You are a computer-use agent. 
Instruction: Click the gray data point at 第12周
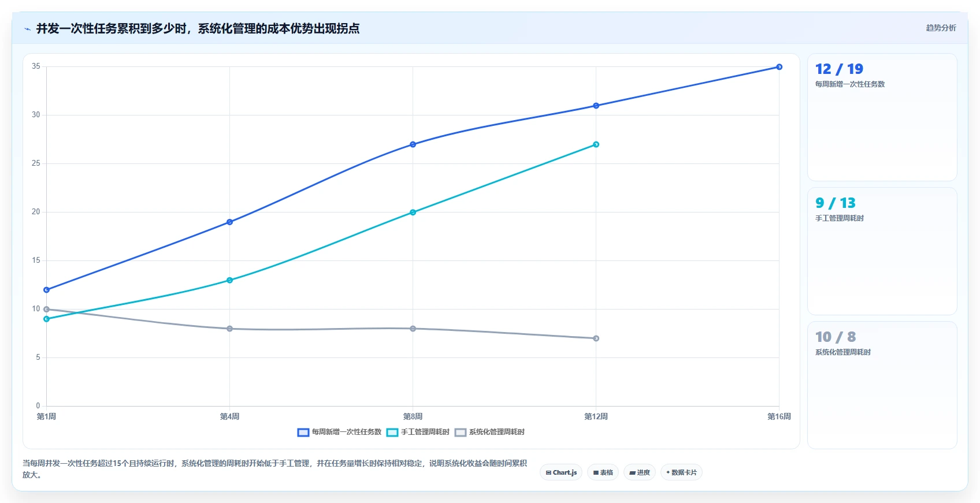click(x=596, y=338)
